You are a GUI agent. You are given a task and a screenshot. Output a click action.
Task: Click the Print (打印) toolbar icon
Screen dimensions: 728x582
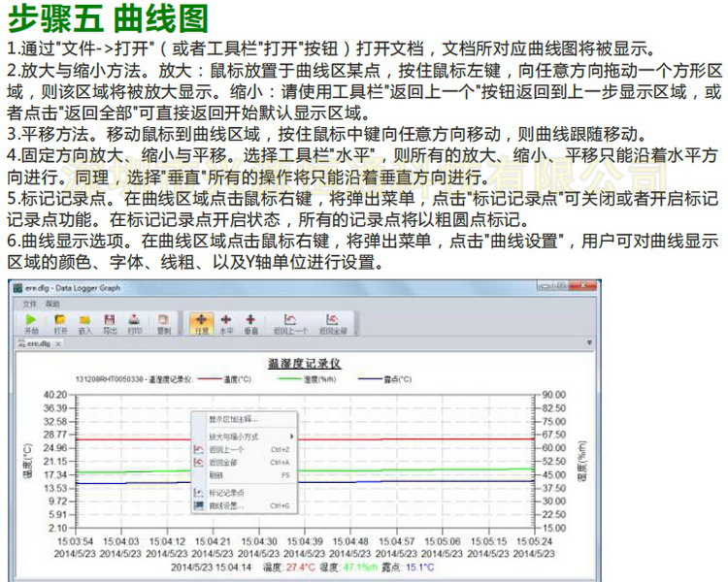click(x=134, y=319)
